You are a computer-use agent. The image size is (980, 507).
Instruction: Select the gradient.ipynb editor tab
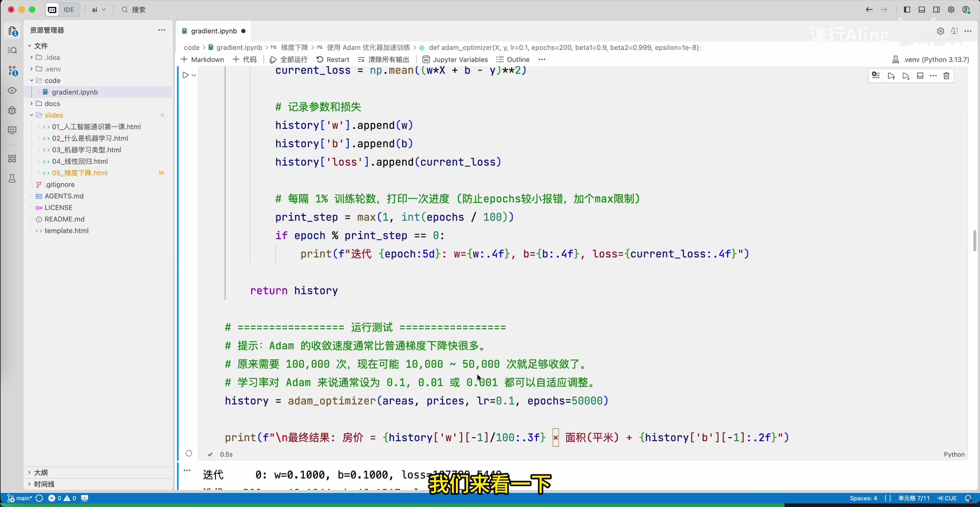coord(214,31)
